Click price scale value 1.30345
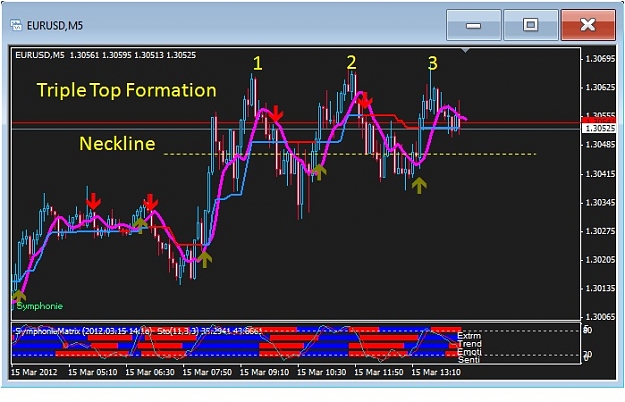Image resolution: width=625 pixels, height=402 pixels. click(600, 203)
